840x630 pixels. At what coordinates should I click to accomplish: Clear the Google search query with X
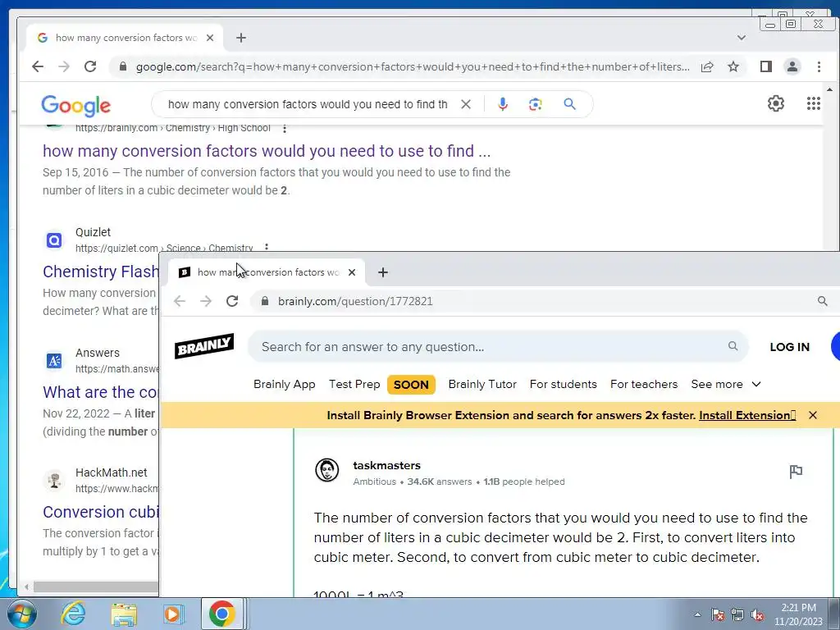(466, 104)
